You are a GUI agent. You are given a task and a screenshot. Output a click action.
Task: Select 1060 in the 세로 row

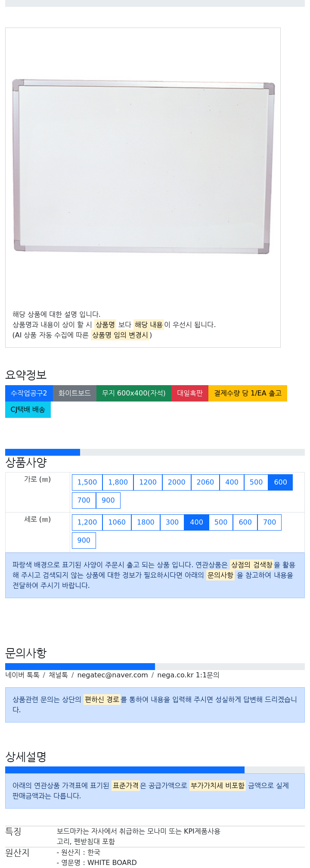[x=117, y=522]
